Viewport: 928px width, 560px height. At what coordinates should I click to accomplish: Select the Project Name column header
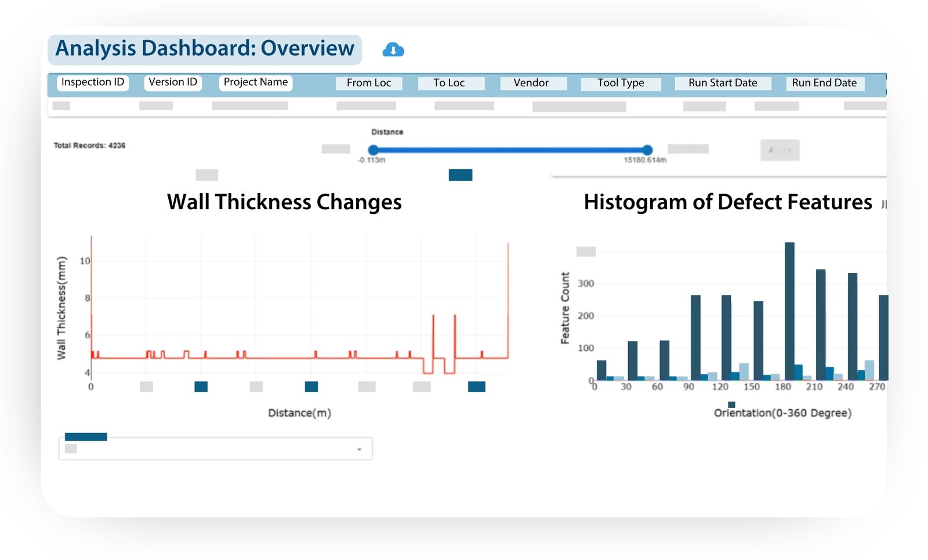(x=256, y=82)
